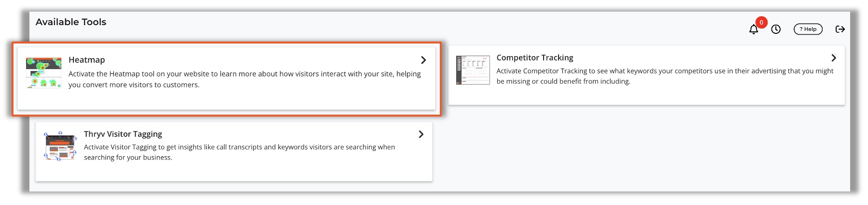Click the Competitor Tracking thumbnail image
Viewport: 868px width, 205px height.
(473, 70)
